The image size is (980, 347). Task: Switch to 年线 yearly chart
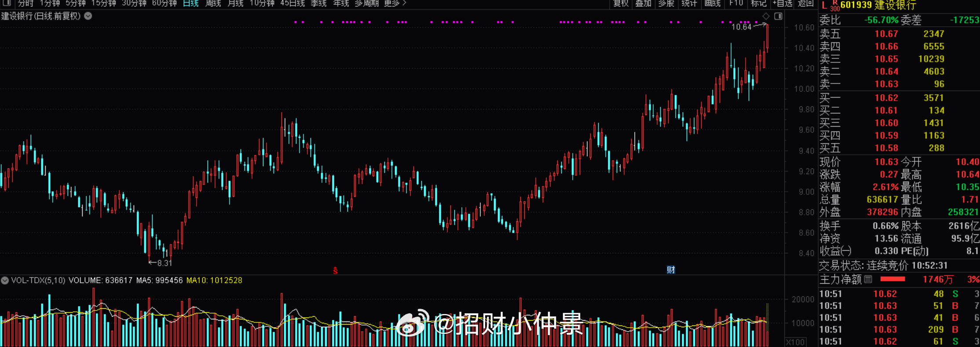tap(341, 4)
